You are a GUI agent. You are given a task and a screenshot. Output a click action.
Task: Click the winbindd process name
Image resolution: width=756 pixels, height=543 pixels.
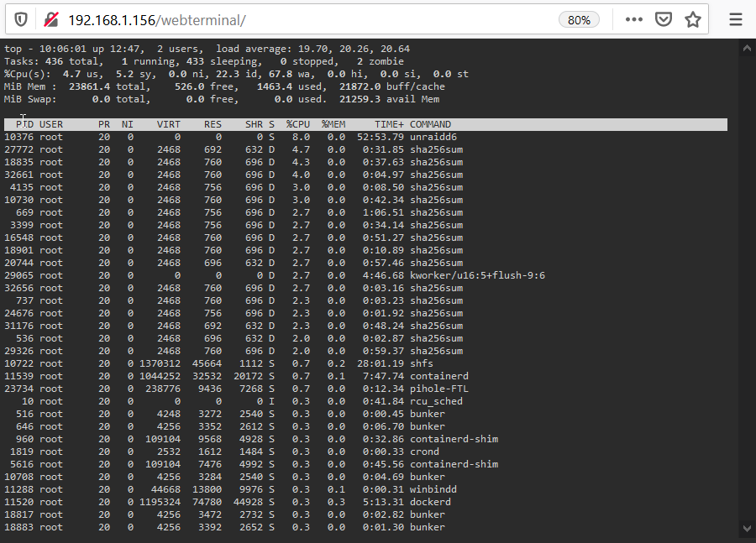coord(433,489)
